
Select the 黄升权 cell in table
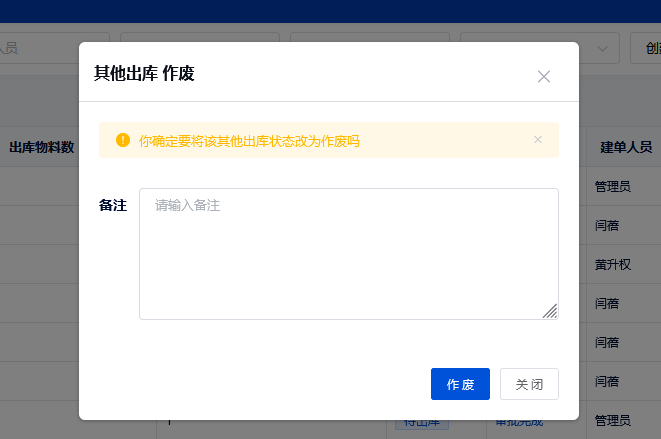[613, 264]
